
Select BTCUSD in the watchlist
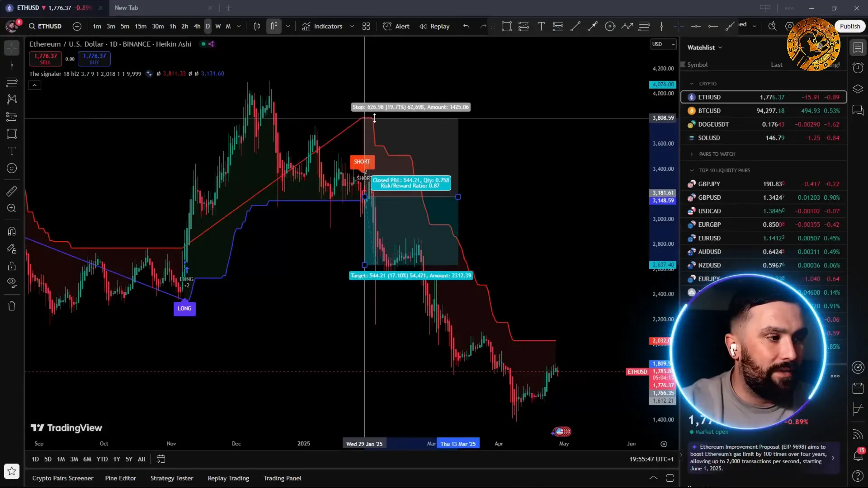(764, 111)
